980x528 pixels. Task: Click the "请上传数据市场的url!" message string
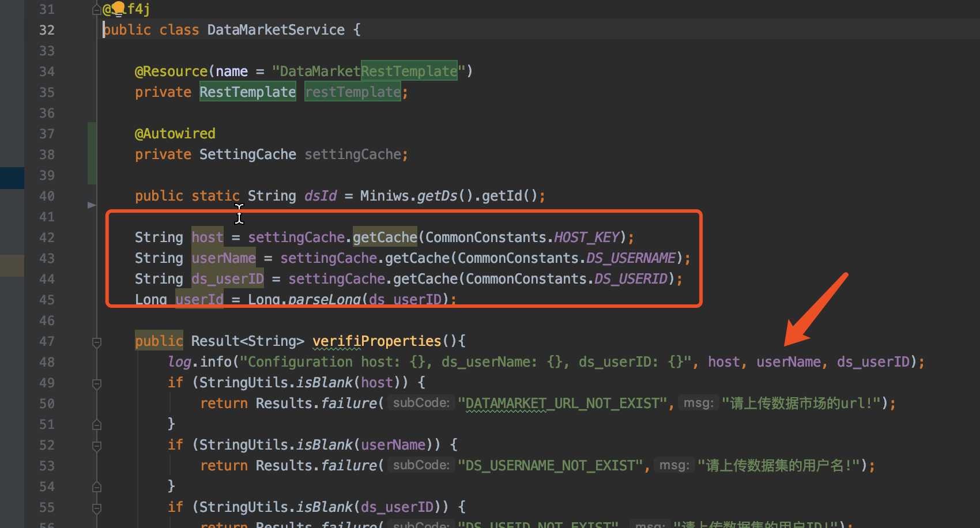click(801, 403)
